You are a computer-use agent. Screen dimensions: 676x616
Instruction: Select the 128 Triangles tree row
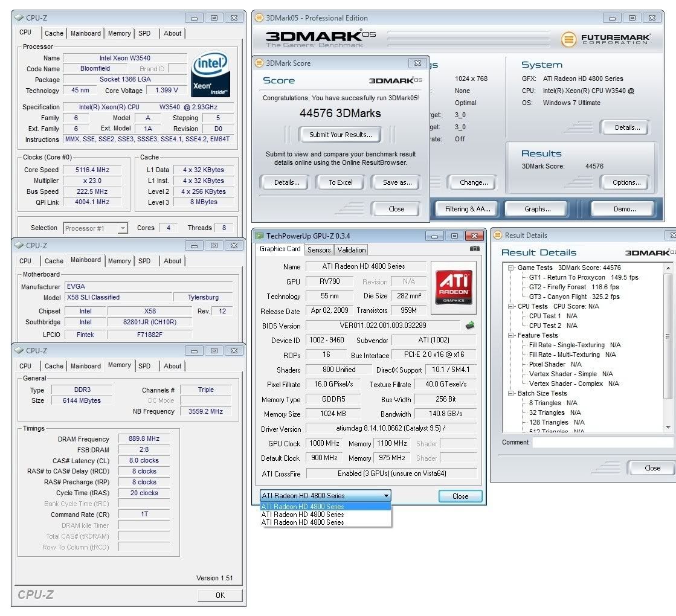coord(556,423)
